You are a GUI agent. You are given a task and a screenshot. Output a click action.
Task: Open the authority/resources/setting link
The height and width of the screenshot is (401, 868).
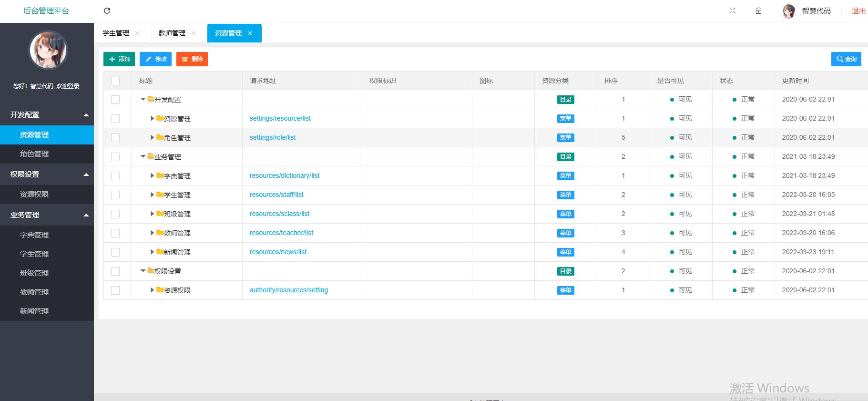tap(289, 290)
